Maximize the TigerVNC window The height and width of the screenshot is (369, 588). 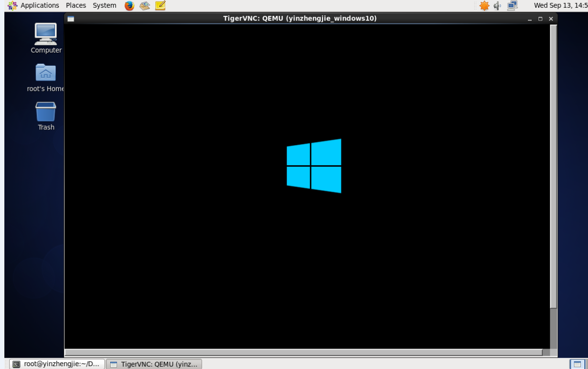[540, 19]
